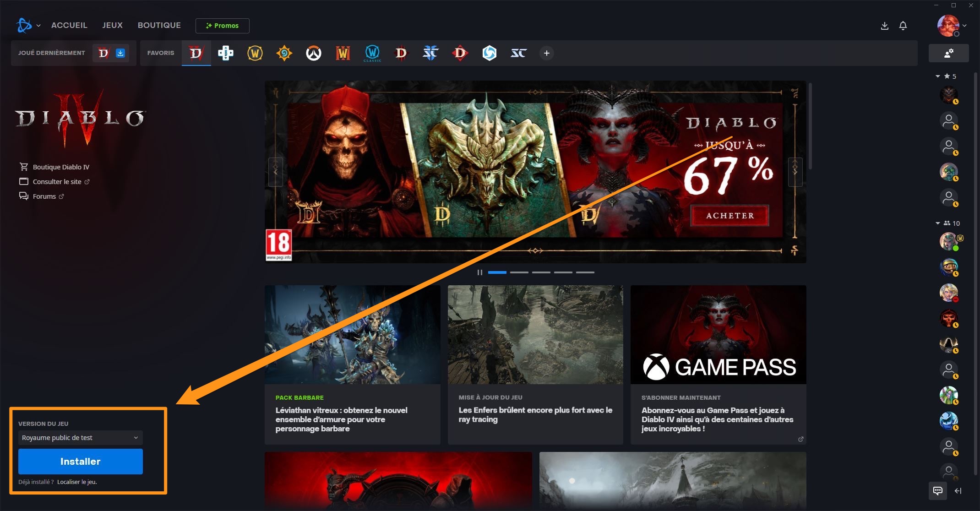The width and height of the screenshot is (980, 511).
Task: Click Diablo IV under Joué dernièrement
Action: click(x=104, y=53)
